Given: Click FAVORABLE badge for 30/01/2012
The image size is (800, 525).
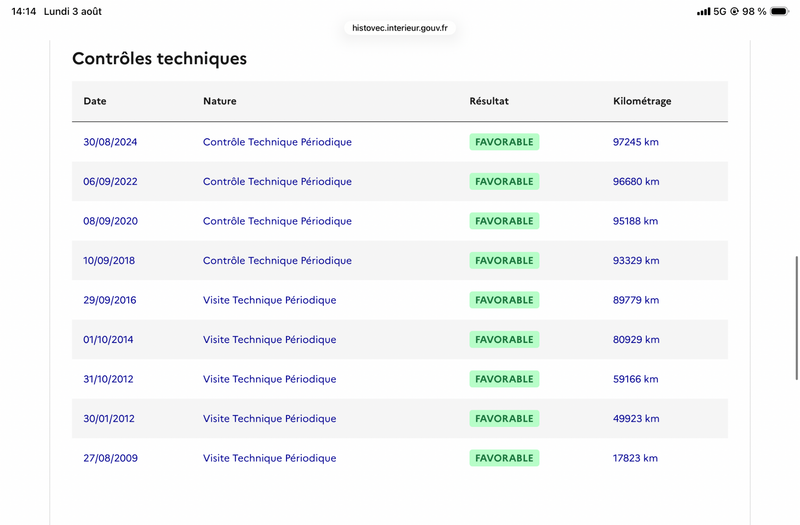Looking at the screenshot, I should coord(504,418).
